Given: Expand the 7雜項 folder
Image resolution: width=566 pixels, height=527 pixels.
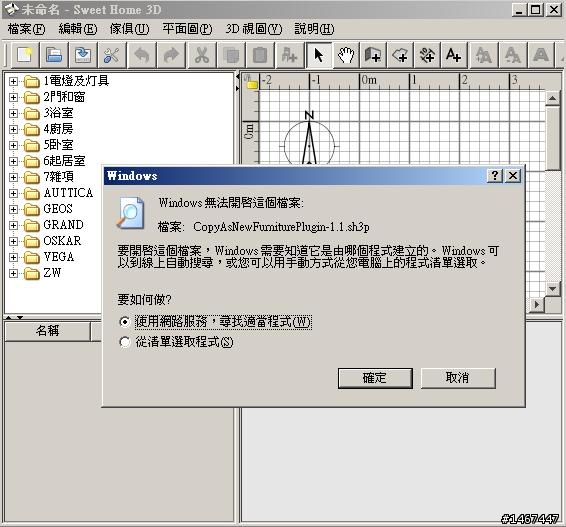Looking at the screenshot, I should click(x=13, y=177).
